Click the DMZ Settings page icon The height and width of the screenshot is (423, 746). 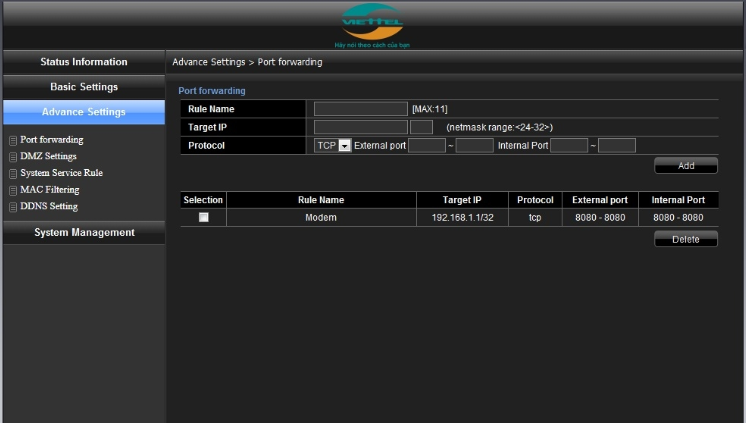point(13,157)
